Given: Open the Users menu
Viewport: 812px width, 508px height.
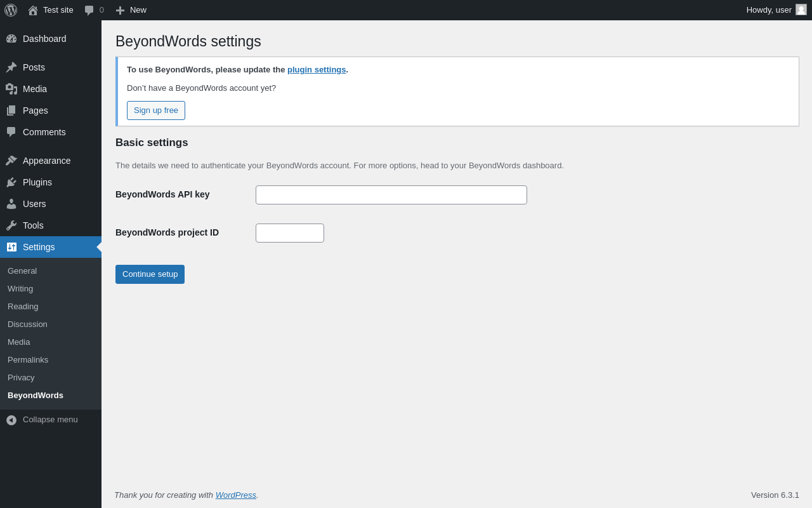Looking at the screenshot, I should click(x=34, y=204).
